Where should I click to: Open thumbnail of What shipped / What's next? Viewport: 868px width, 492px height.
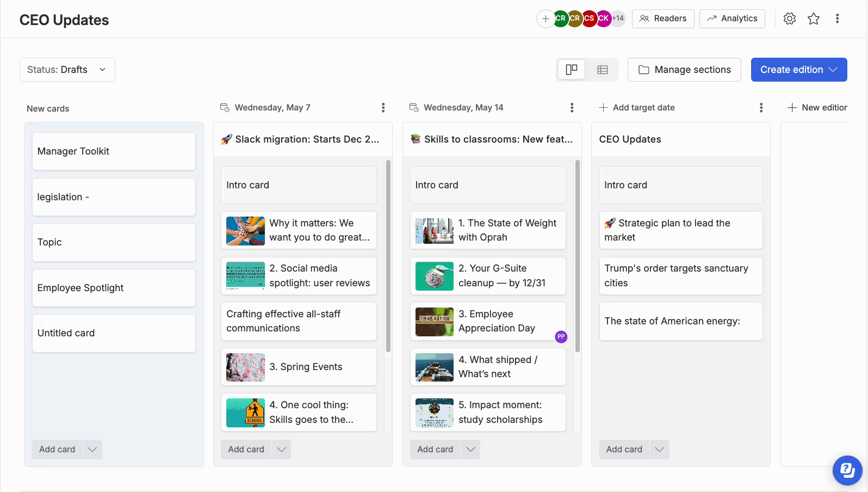click(x=435, y=367)
